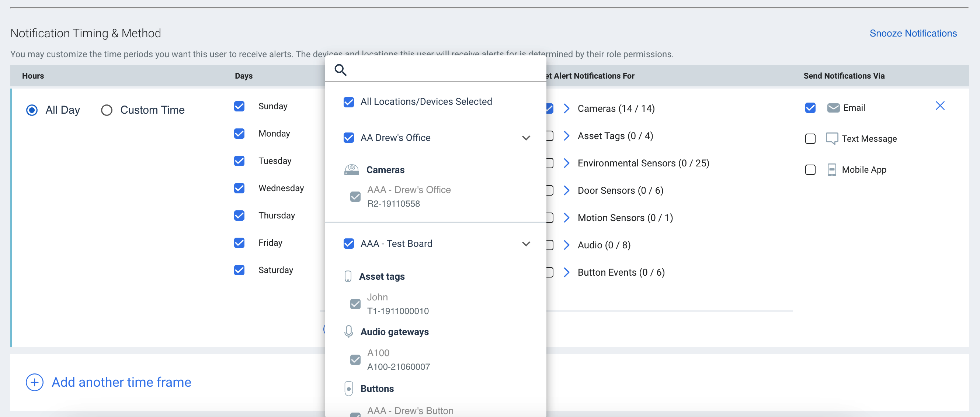Click the X to remove the notification row

tap(941, 106)
